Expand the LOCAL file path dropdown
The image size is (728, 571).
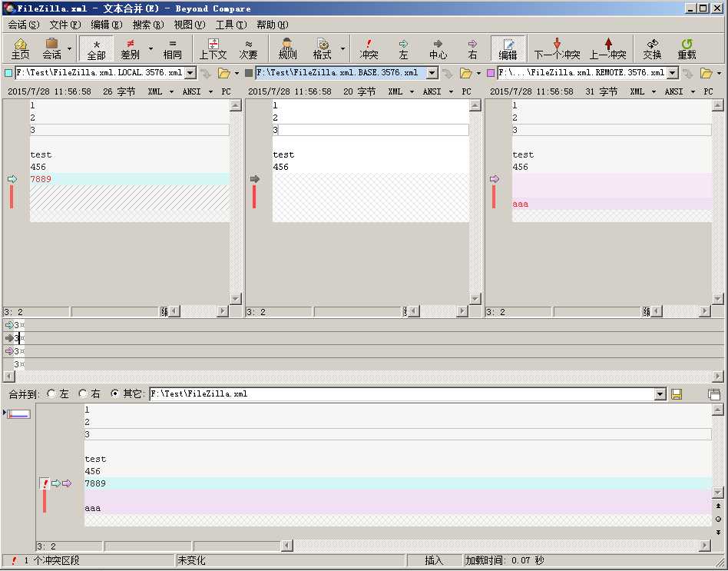pyautogui.click(x=190, y=73)
